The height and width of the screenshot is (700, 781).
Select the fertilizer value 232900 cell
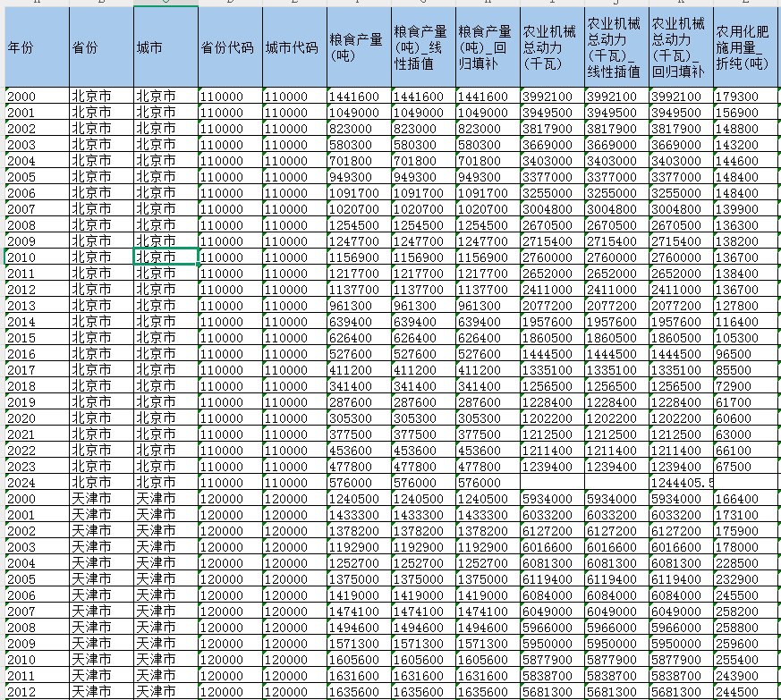745,578
